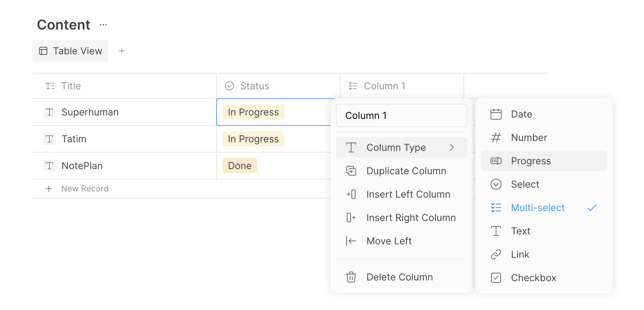Click the New Record button
Image resolution: width=644 pixels, height=310 pixels.
(x=84, y=188)
